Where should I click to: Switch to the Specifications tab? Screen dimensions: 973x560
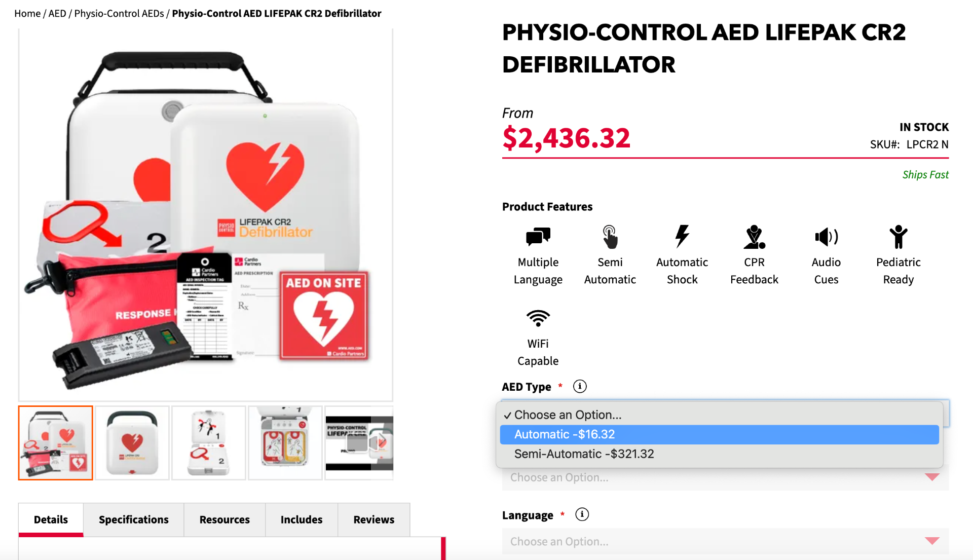click(134, 520)
